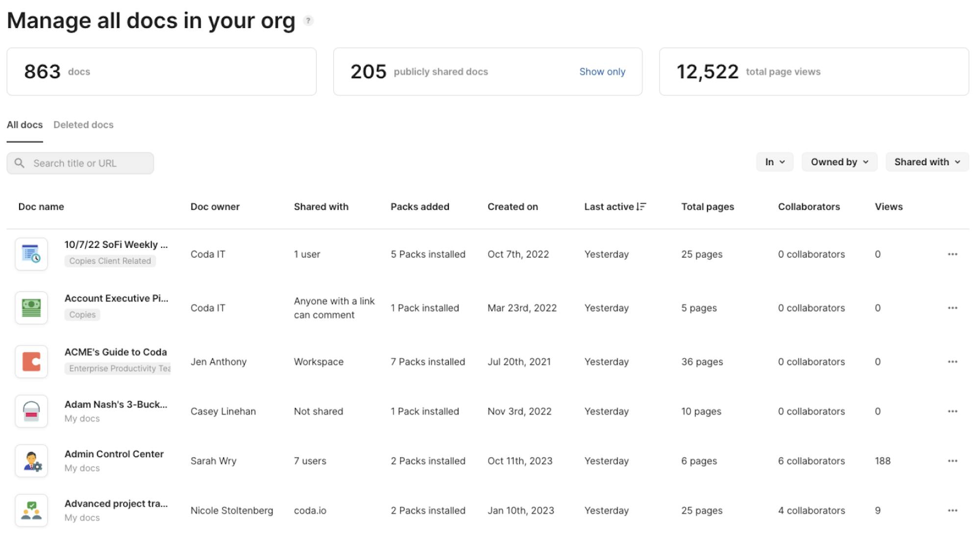Image resolution: width=980 pixels, height=551 pixels.
Task: Sort by the Views column header
Action: point(888,207)
